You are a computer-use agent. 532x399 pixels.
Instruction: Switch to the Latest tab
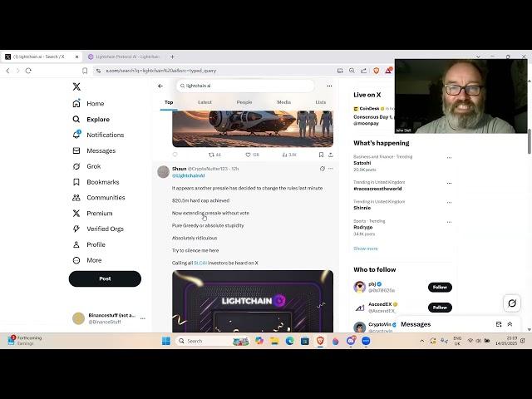point(204,102)
